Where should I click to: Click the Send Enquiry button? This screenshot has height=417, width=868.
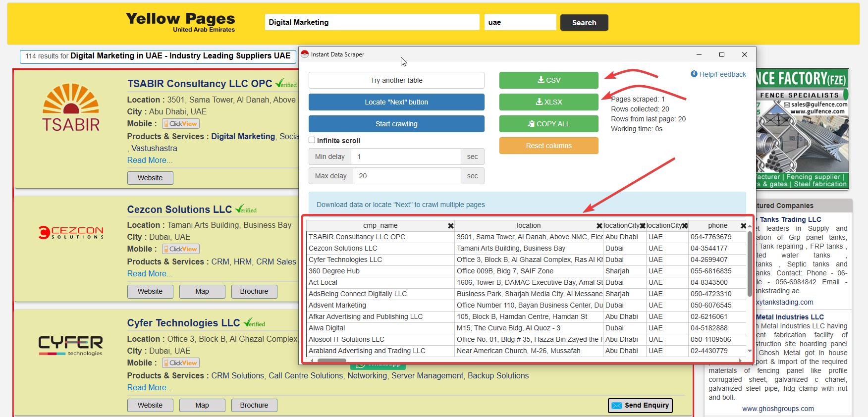pos(640,405)
